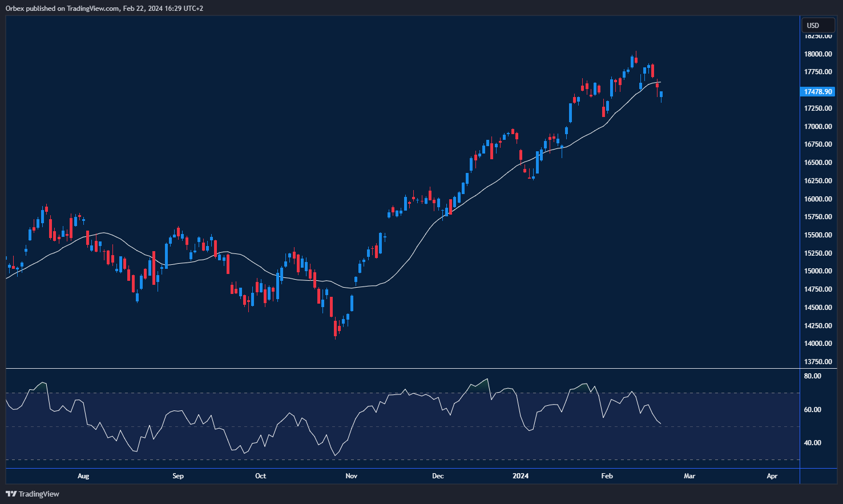Click the Orbex published on TradingView.com header
843x504 pixels.
pyautogui.click(x=104, y=8)
